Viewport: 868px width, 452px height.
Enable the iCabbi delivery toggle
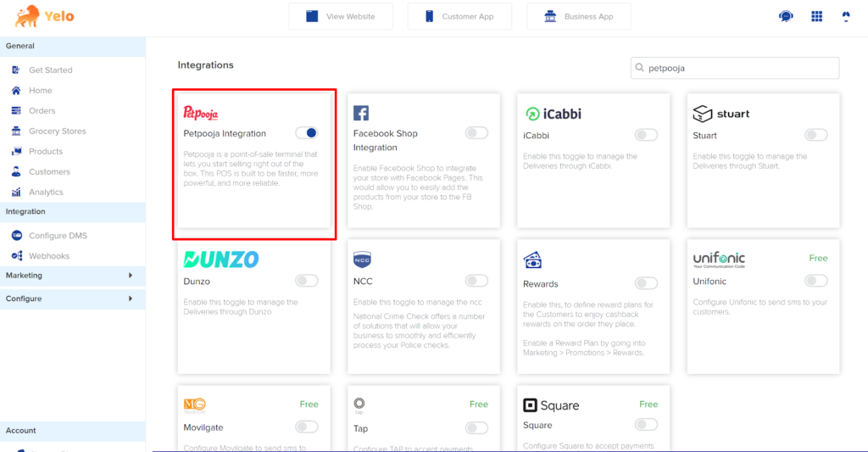pos(646,135)
